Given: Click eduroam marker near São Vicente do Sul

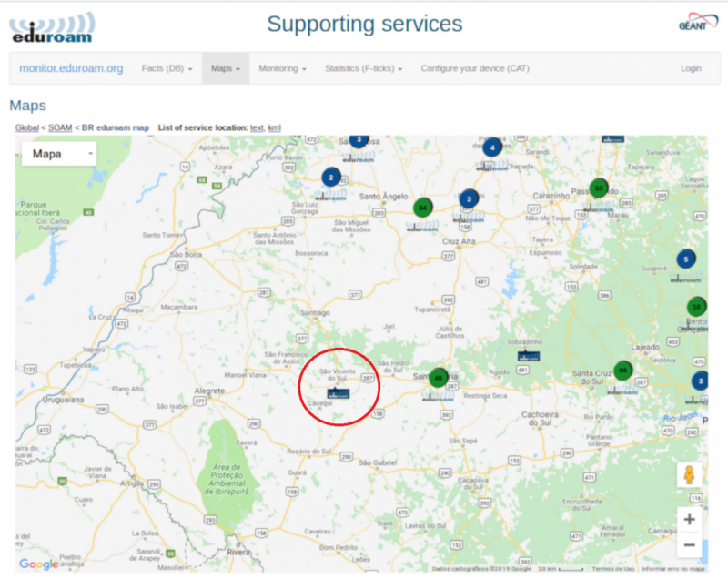Looking at the screenshot, I should click(339, 393).
